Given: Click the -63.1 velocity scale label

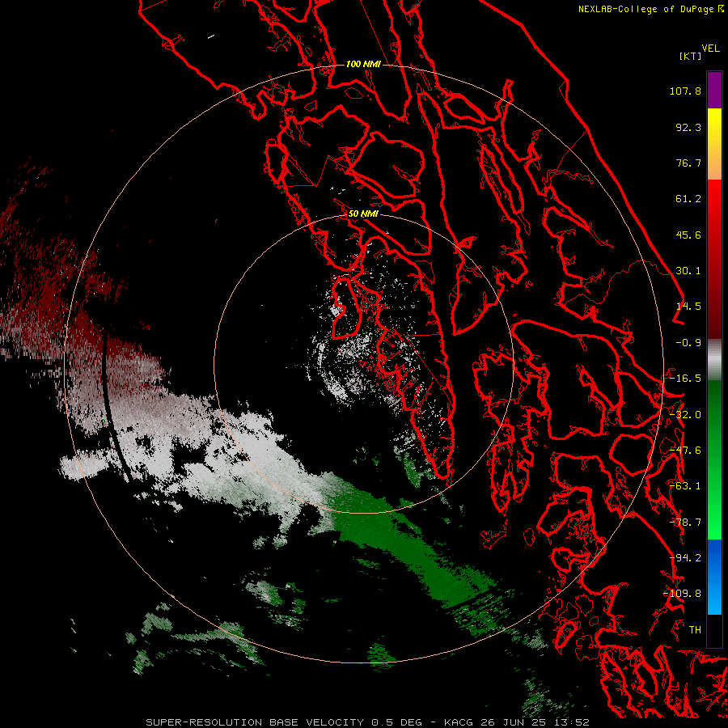Looking at the screenshot, I should point(685,486).
